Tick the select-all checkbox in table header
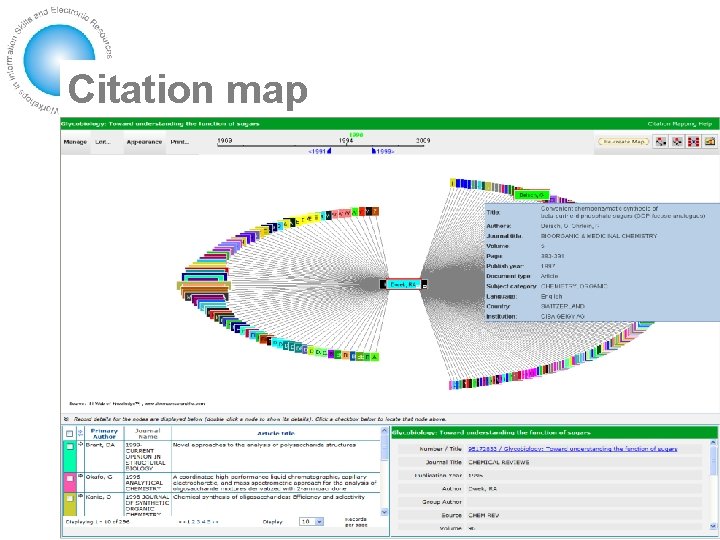The width and height of the screenshot is (720, 540). tap(69, 433)
